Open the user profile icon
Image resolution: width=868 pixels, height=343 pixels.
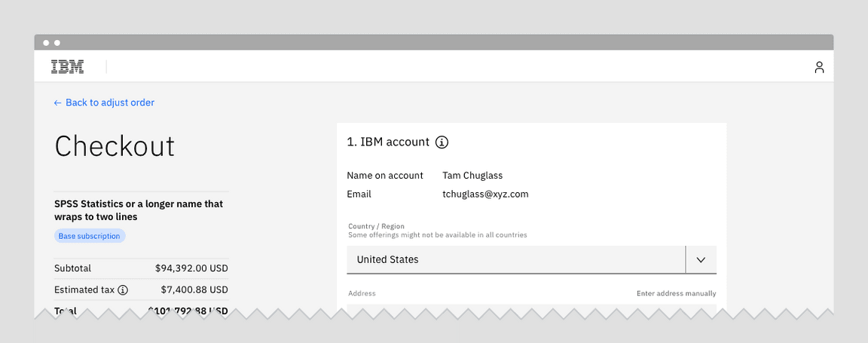point(819,67)
